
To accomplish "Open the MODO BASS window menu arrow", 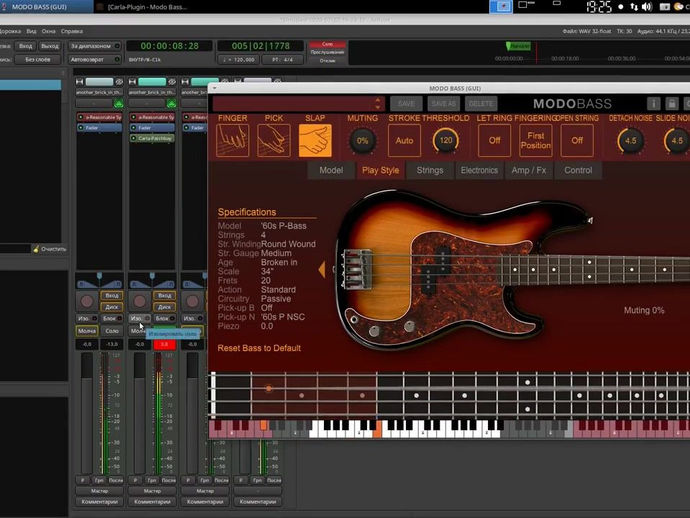I will [214, 88].
